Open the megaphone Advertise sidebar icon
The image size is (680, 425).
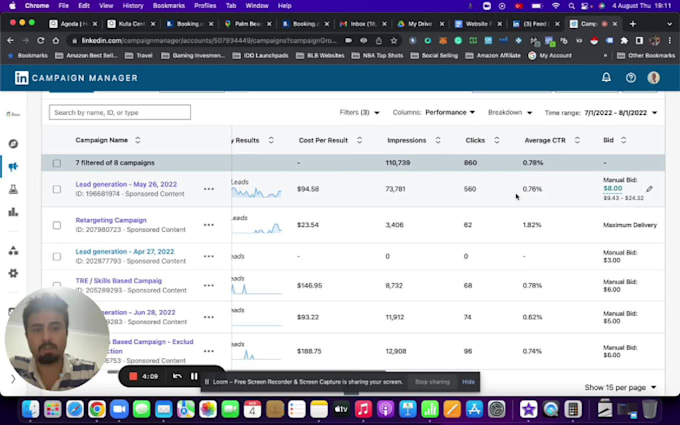click(x=13, y=167)
